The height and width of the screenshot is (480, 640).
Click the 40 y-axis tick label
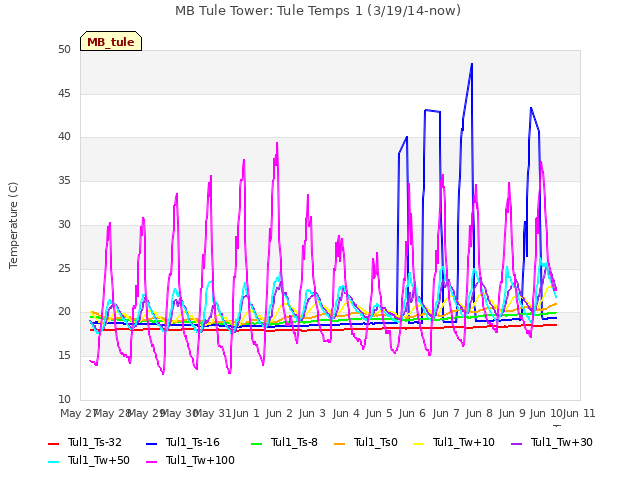point(64,137)
